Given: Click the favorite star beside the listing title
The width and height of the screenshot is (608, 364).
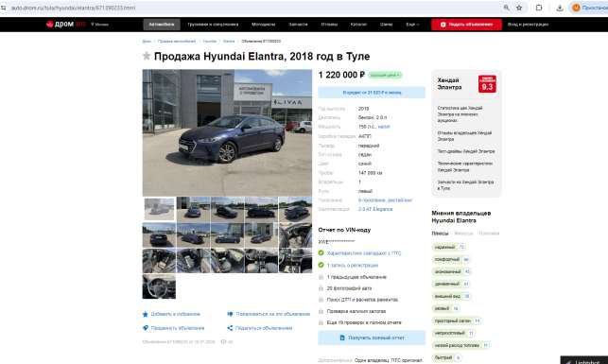Looking at the screenshot, I should point(147,56).
